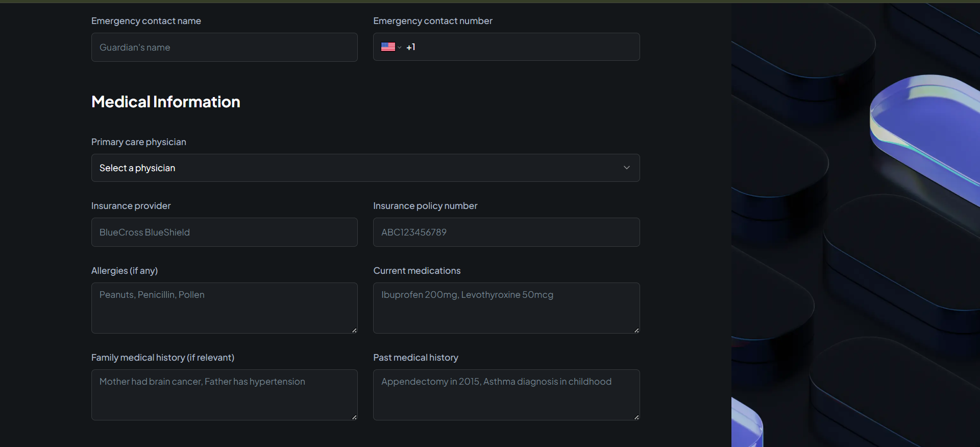Click the Current medications text area

506,308
